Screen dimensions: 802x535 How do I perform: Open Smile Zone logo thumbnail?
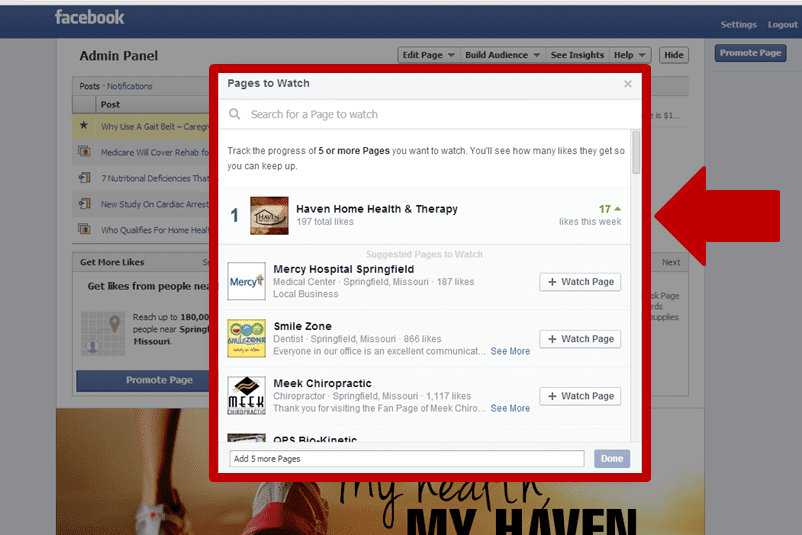pos(247,338)
